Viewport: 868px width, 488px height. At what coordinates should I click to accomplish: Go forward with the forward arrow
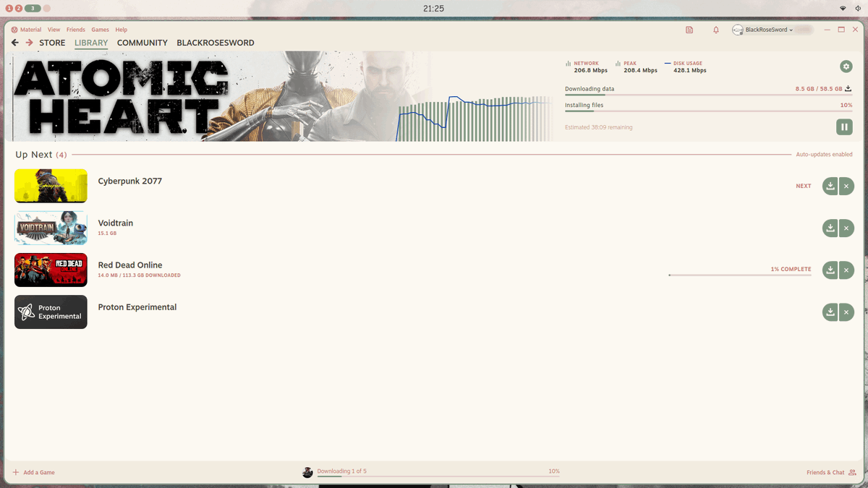point(29,43)
